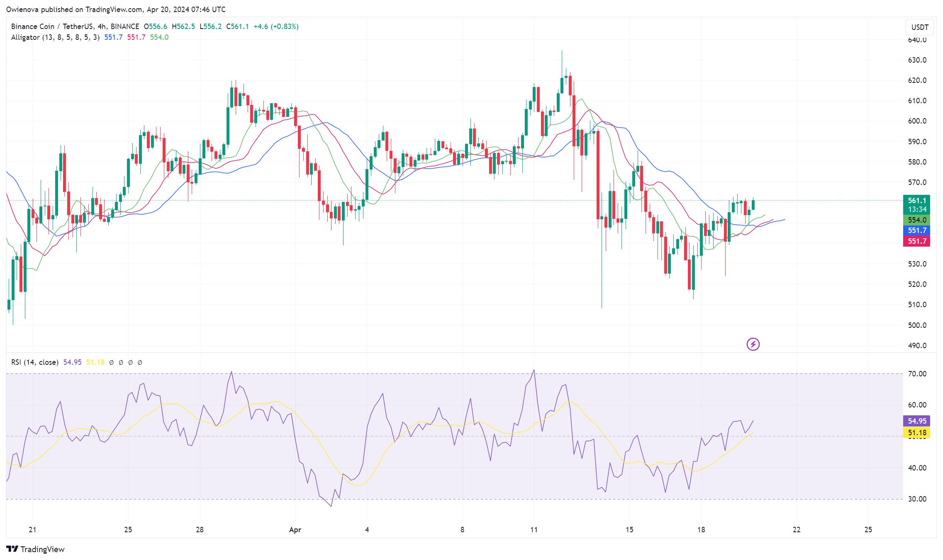Click the blue 551.7 price axis label
The width and height of the screenshot is (943, 560).
[x=916, y=230]
